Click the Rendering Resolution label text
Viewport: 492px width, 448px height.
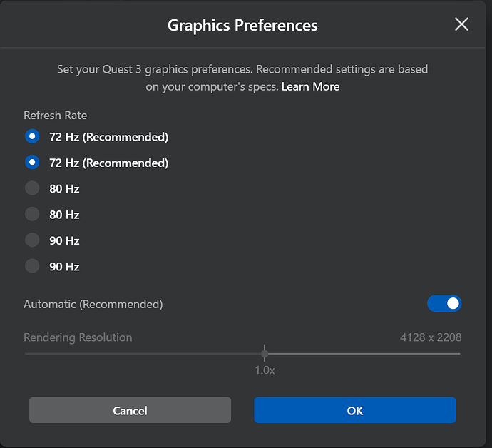tap(78, 337)
